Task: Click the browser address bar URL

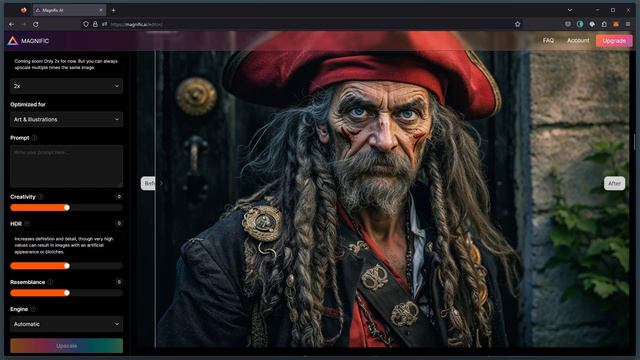Action: (137, 24)
